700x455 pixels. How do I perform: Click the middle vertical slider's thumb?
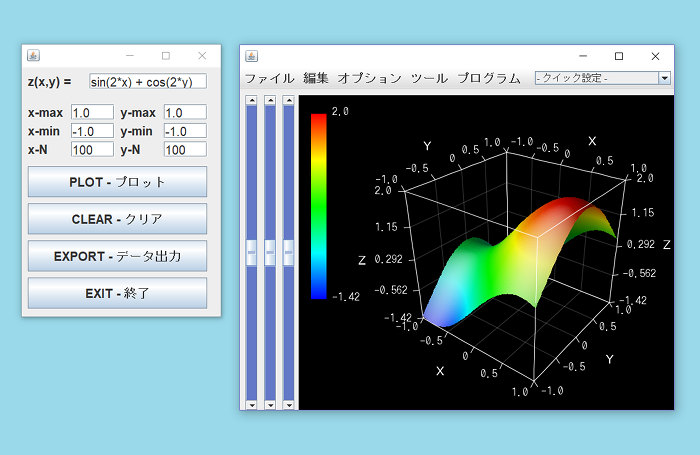pyautogui.click(x=270, y=253)
